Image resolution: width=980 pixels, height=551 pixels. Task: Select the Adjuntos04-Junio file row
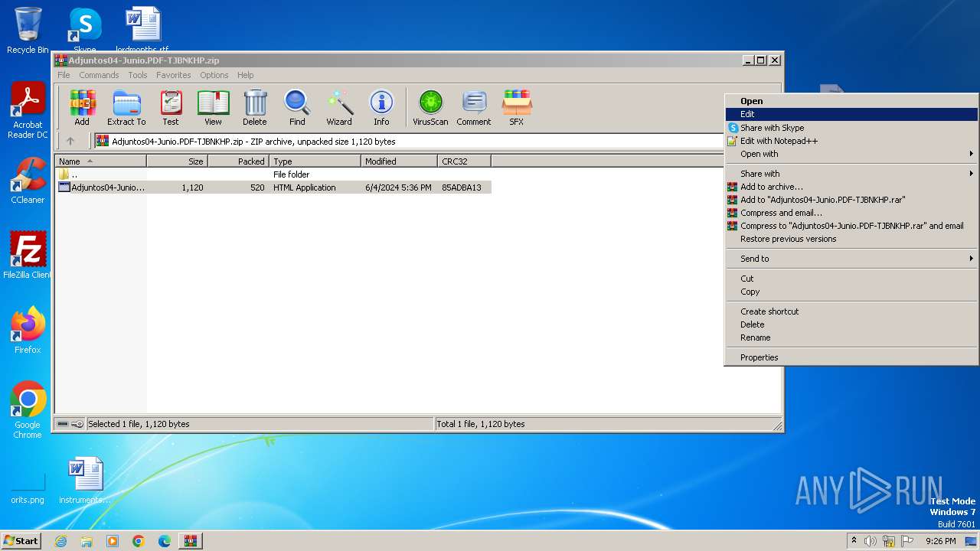pos(273,187)
